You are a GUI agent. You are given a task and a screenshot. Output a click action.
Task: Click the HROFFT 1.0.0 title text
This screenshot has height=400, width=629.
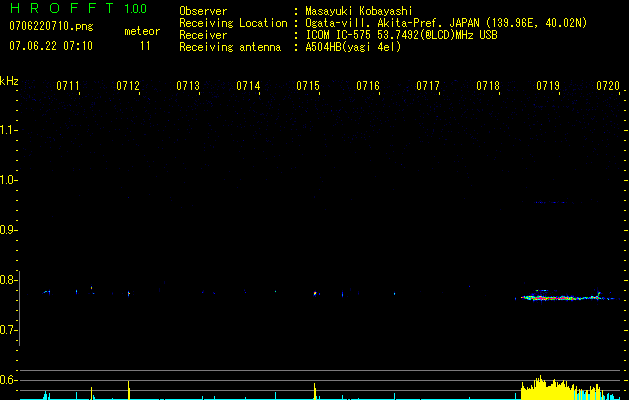click(x=78, y=8)
